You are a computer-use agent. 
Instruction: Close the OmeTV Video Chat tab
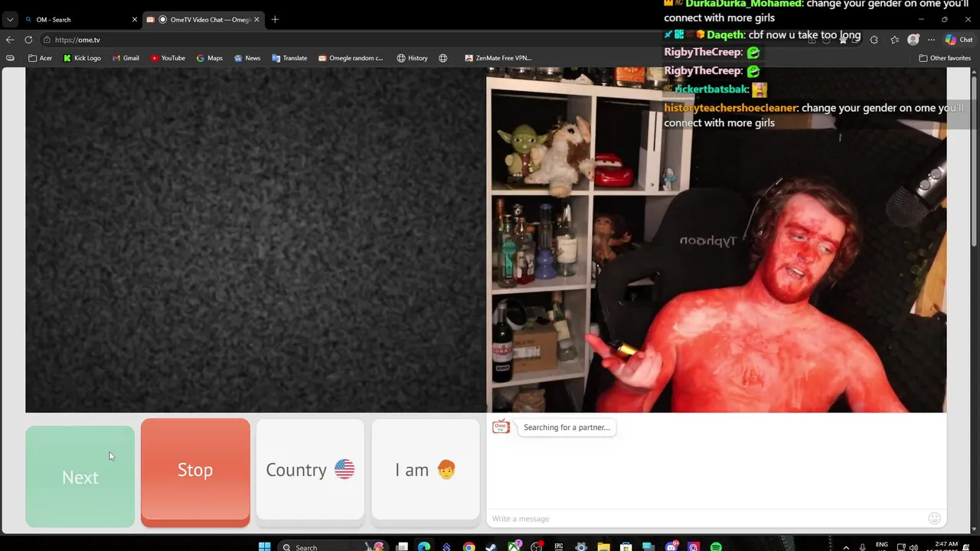(256, 19)
